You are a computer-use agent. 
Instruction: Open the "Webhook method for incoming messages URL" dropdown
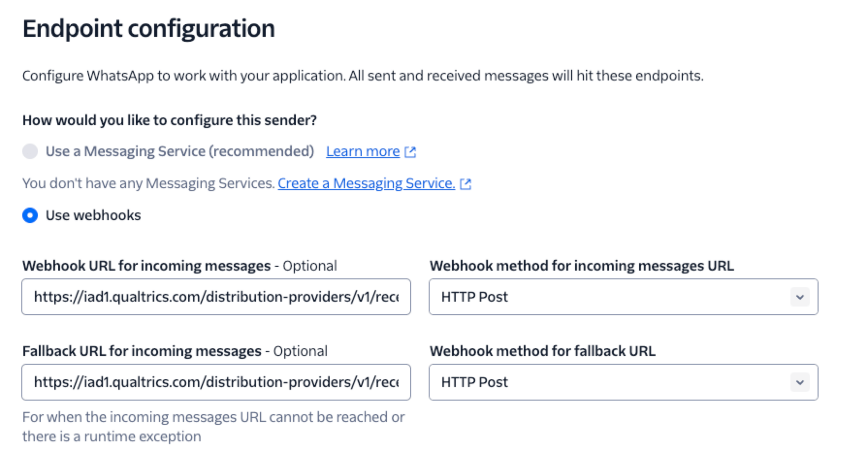point(624,297)
